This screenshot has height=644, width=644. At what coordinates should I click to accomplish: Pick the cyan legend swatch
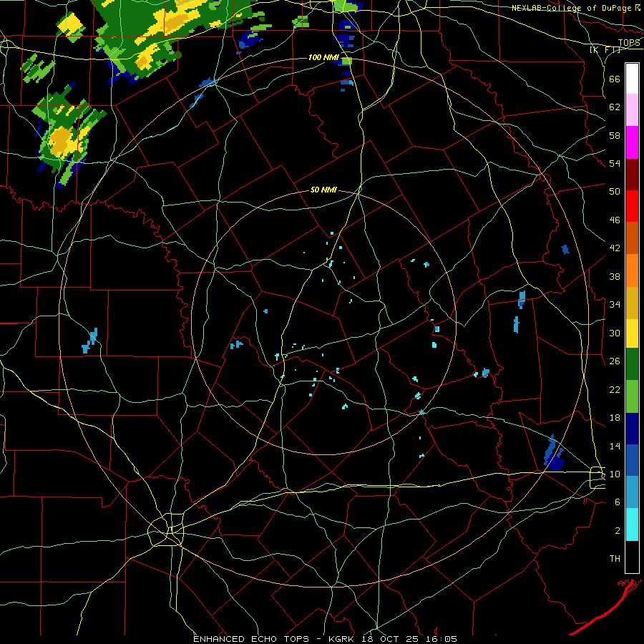(x=632, y=525)
